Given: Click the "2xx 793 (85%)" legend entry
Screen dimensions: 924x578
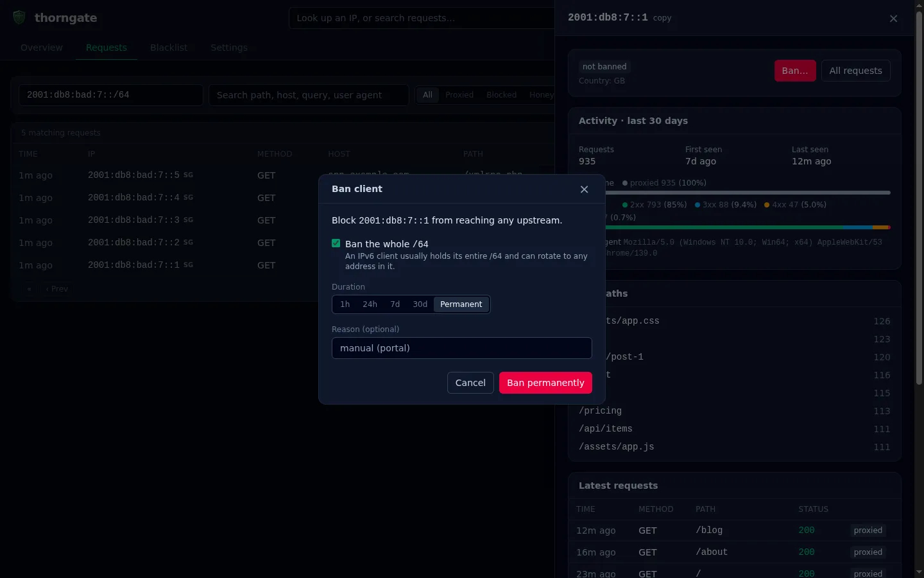Looking at the screenshot, I should click(654, 205).
